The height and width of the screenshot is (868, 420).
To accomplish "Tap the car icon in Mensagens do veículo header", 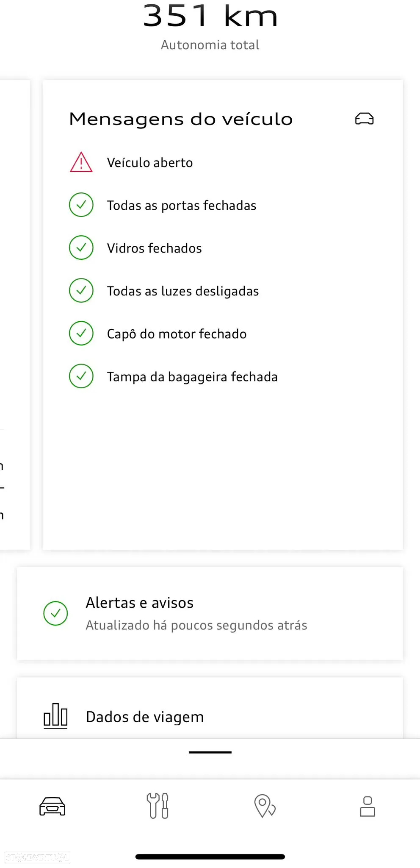I will tap(364, 119).
